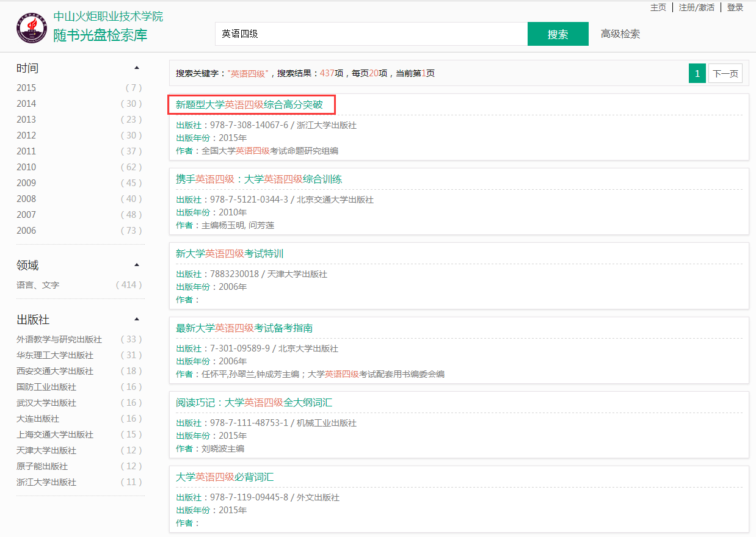Image resolution: width=756 pixels, height=537 pixels.
Task: Click ISBN 978-7-308-14067-6 text
Action: click(x=249, y=125)
